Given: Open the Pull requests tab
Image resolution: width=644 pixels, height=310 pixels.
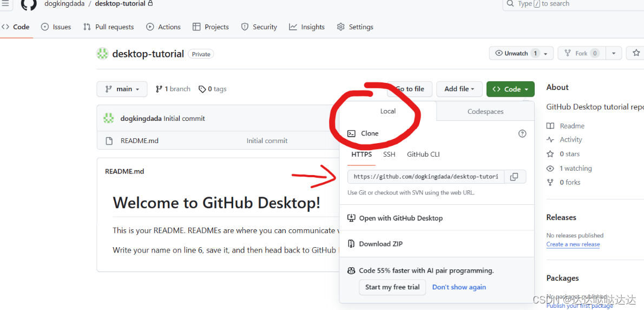Looking at the screenshot, I should tap(108, 27).
